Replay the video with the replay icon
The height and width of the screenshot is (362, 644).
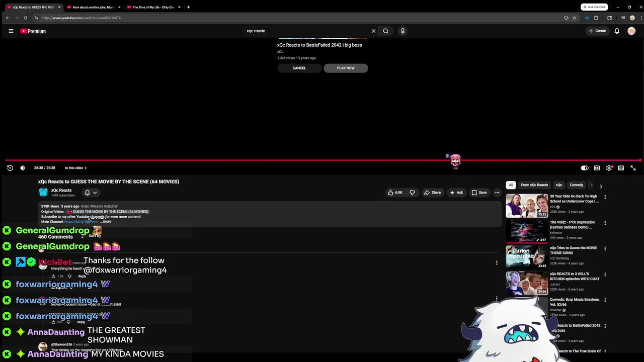click(x=10, y=168)
